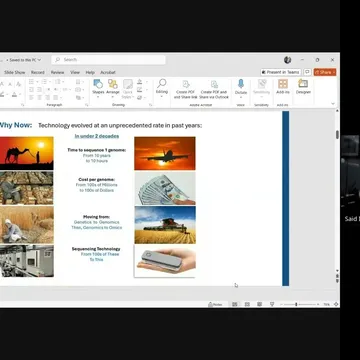
Task: Select the airplane sunset image
Action: tap(165, 153)
